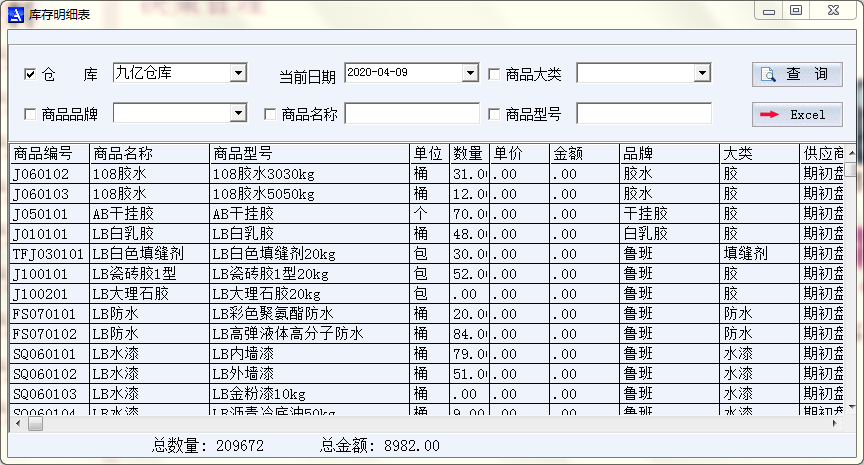
Task: Open the 九亿仓库 warehouse dropdown
Action: tap(238, 73)
